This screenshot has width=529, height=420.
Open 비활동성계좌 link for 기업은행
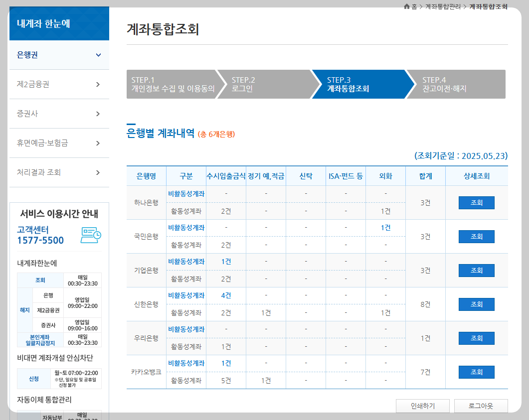[186, 262]
